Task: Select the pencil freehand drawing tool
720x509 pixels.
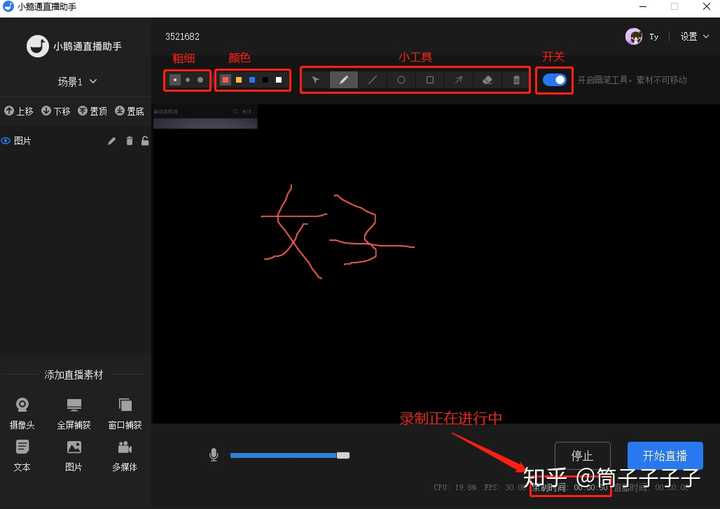Action: tap(343, 80)
